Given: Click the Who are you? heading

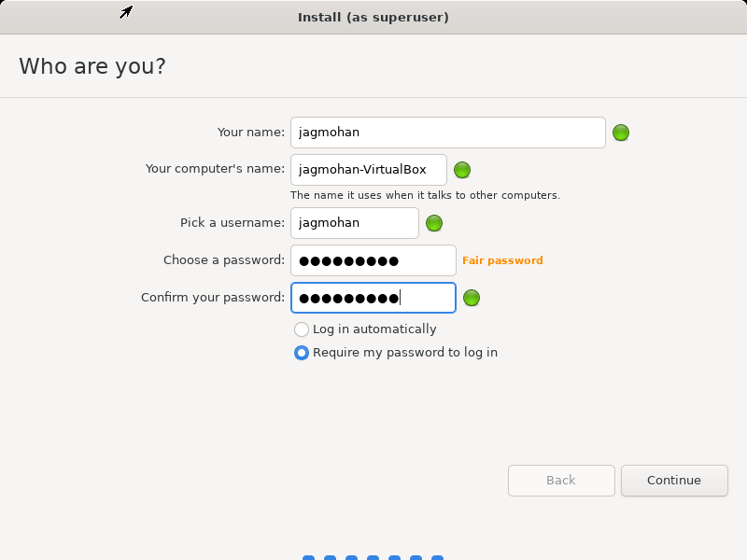Looking at the screenshot, I should (x=92, y=66).
